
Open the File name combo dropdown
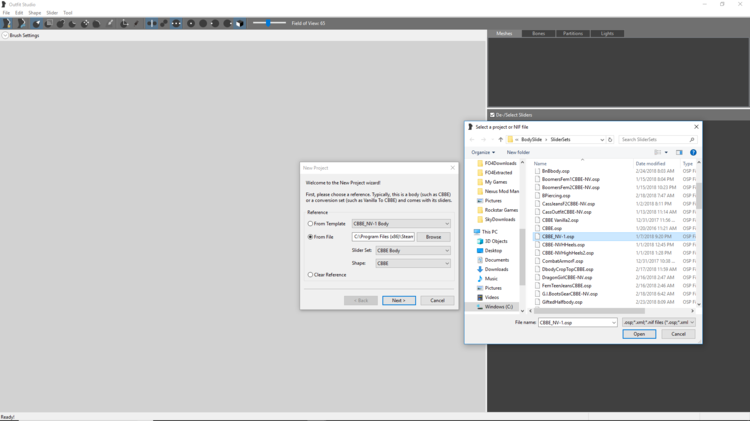[x=614, y=323]
